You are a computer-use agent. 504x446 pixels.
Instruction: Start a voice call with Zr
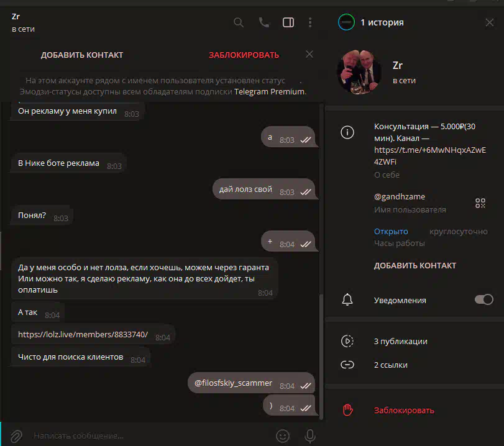[264, 22]
